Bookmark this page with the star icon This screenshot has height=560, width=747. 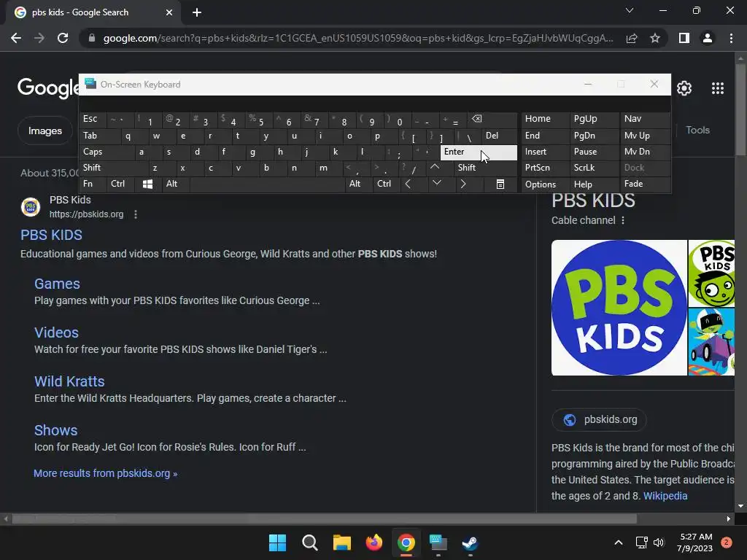coord(655,38)
